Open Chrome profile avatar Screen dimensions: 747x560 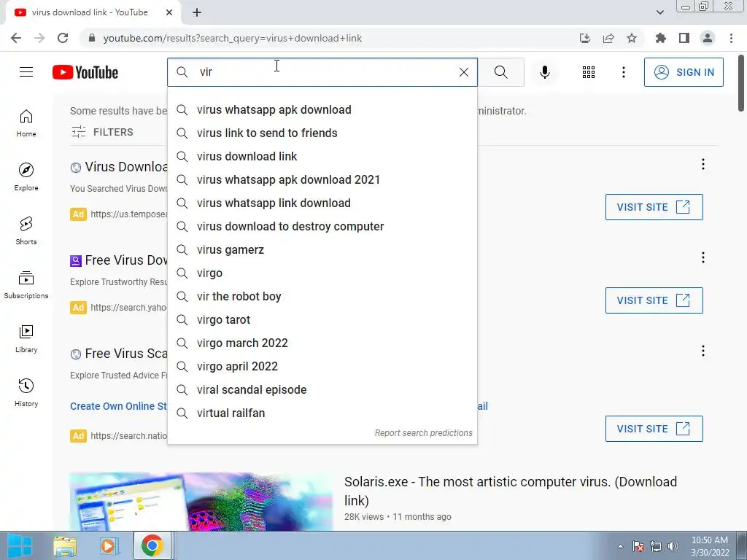click(708, 38)
